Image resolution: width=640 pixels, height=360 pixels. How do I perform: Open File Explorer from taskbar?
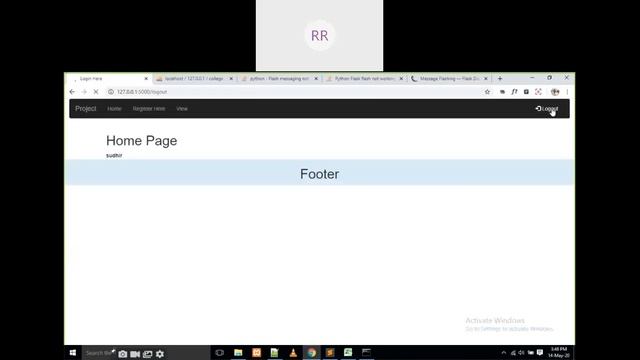click(x=238, y=353)
